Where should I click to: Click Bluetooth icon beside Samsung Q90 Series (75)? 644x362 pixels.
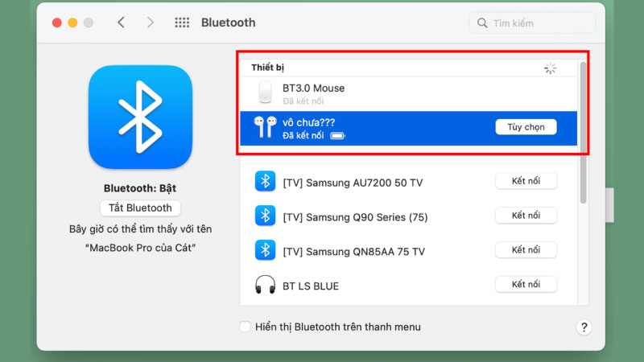click(265, 216)
